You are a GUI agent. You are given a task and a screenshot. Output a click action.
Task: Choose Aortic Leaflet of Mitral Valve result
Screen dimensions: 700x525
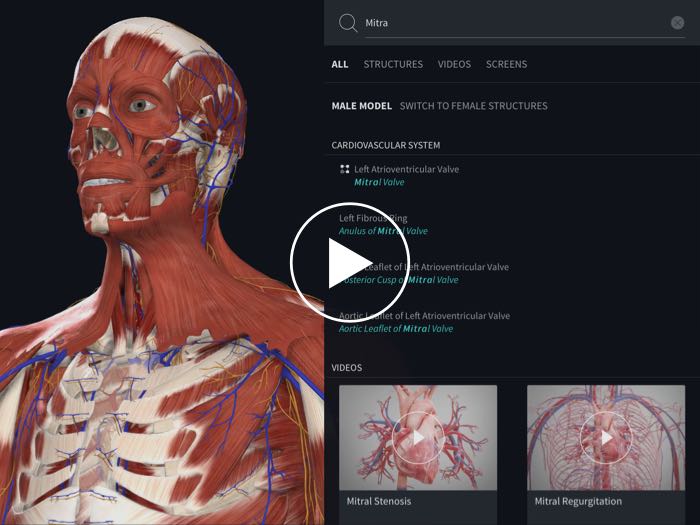pyautogui.click(x=396, y=329)
